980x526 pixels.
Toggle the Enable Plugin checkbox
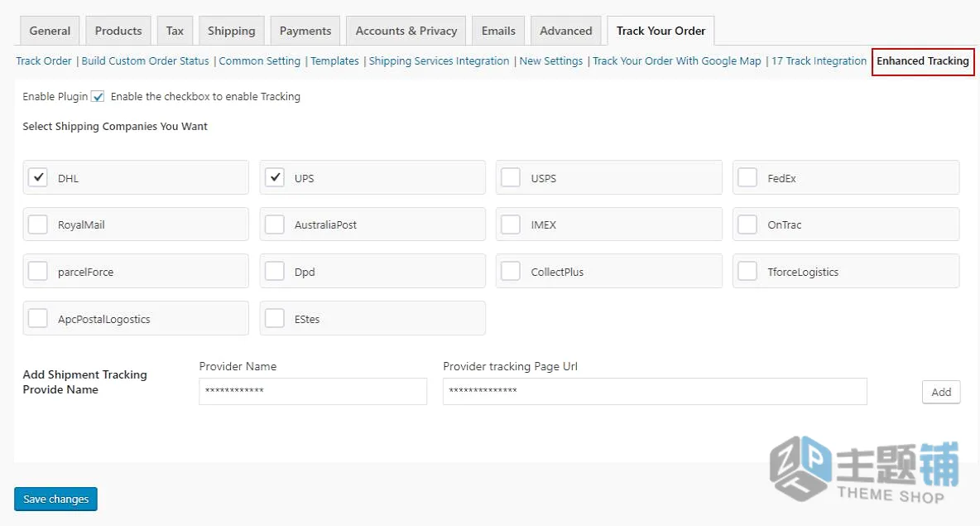tap(98, 96)
